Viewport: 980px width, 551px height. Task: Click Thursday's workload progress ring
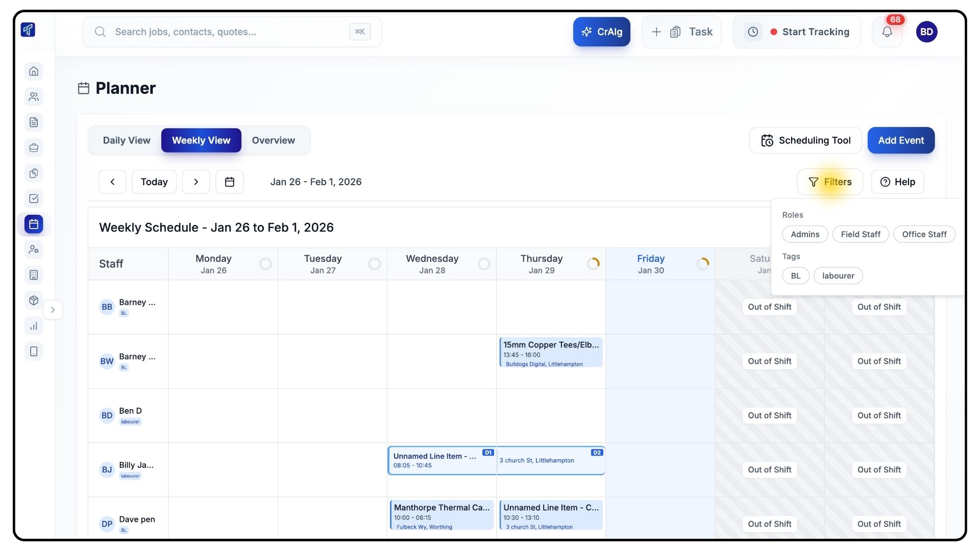coord(593,264)
